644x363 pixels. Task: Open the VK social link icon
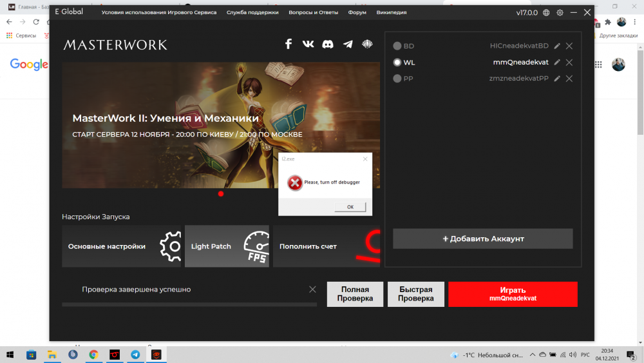pyautogui.click(x=308, y=44)
